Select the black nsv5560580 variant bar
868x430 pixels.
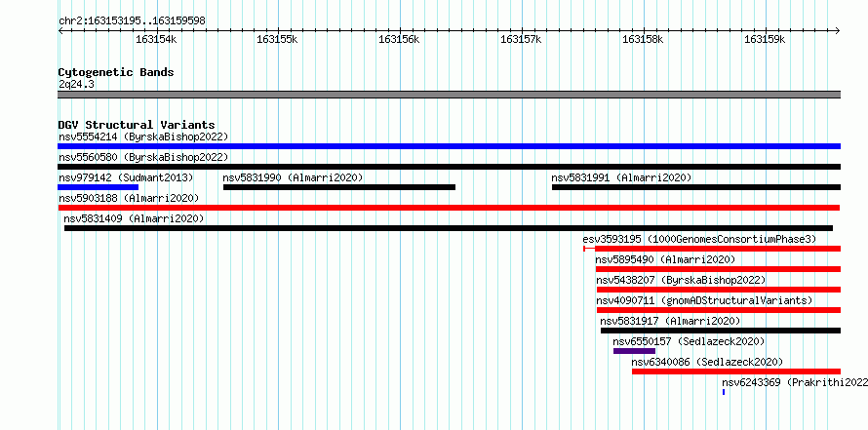point(449,167)
